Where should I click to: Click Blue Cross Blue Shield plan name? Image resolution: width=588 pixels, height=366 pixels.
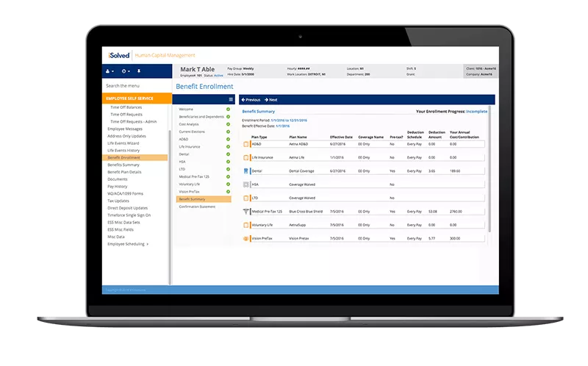click(x=306, y=212)
